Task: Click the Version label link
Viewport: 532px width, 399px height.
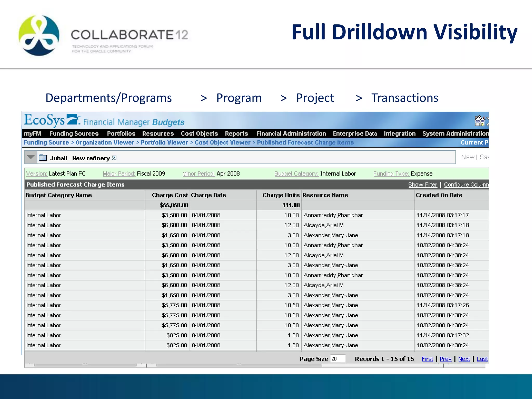Action: tap(37, 174)
